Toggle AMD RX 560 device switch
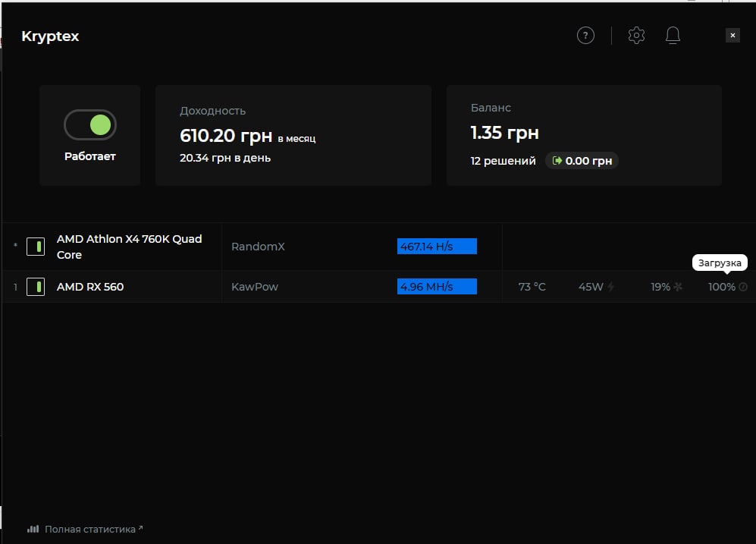This screenshot has height=544, width=756. click(x=36, y=287)
